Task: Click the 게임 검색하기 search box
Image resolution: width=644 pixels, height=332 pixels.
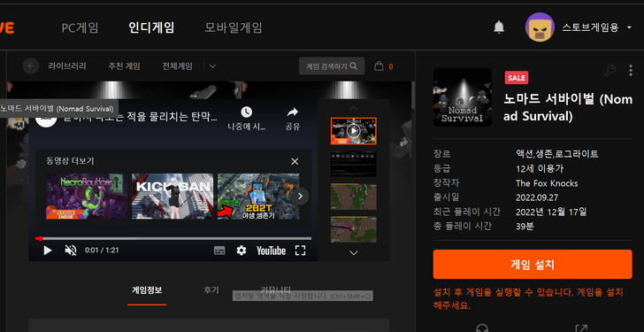Action: 332,66
